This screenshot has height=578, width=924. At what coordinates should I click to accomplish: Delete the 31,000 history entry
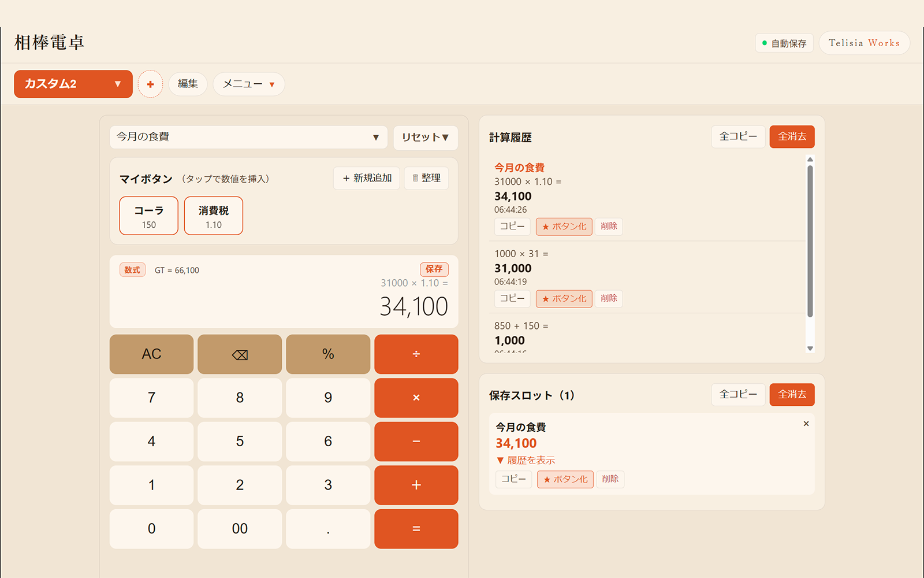point(609,298)
